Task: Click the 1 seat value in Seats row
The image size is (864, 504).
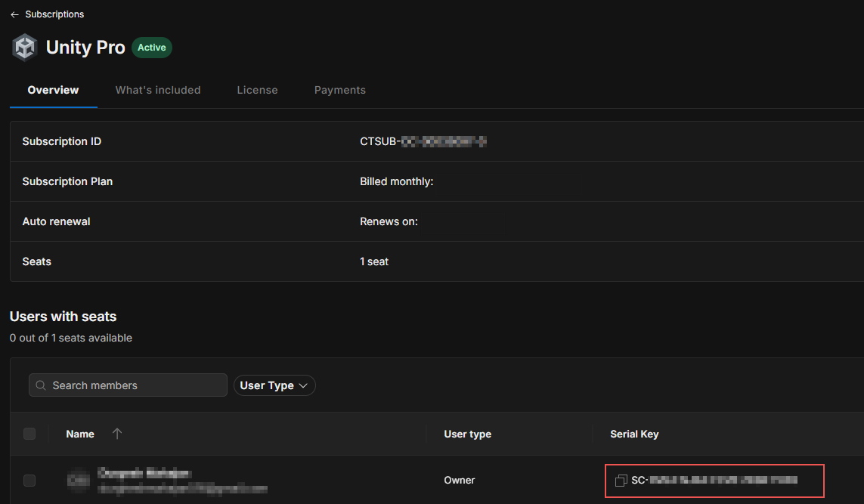Action: pos(373,261)
